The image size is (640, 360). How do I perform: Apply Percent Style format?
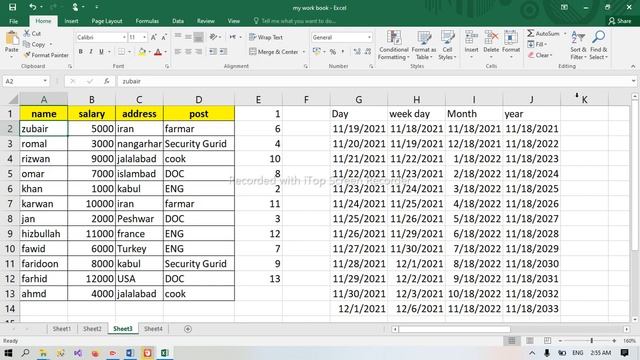coord(333,52)
